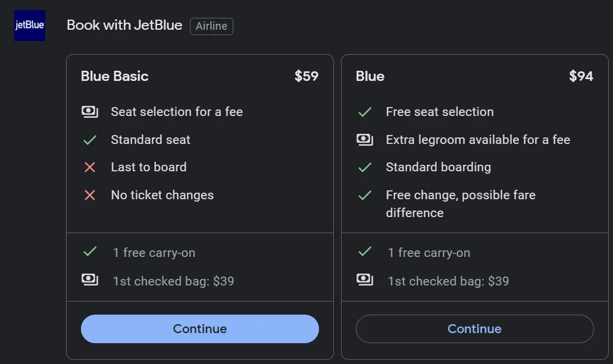Continue with the Blue Basic fare
Image resolution: width=613 pixels, height=364 pixels.
[x=200, y=329]
